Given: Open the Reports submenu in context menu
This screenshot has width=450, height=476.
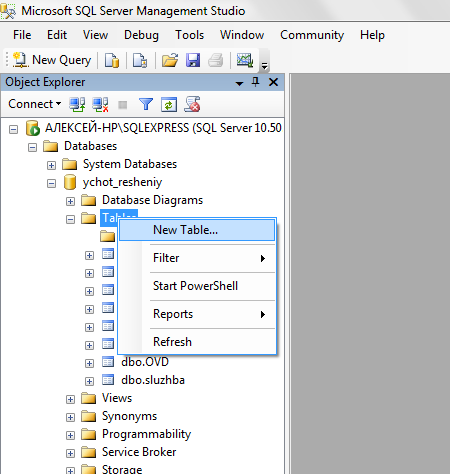Looking at the screenshot, I should point(197,314).
